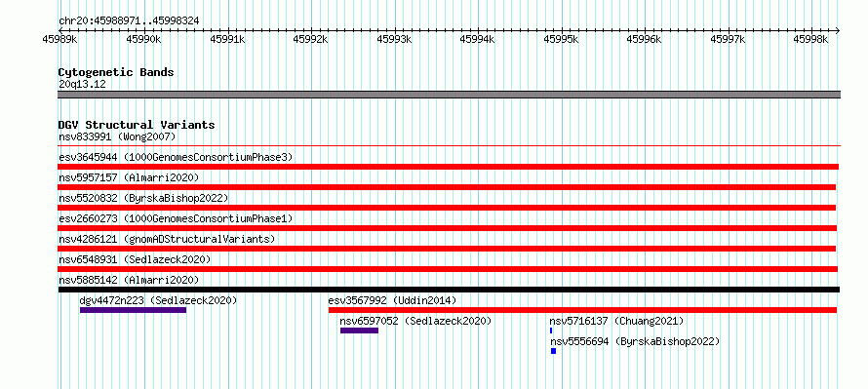Click the 45993k ruler tick label
Viewport: 868px width, 389px height.
point(394,39)
